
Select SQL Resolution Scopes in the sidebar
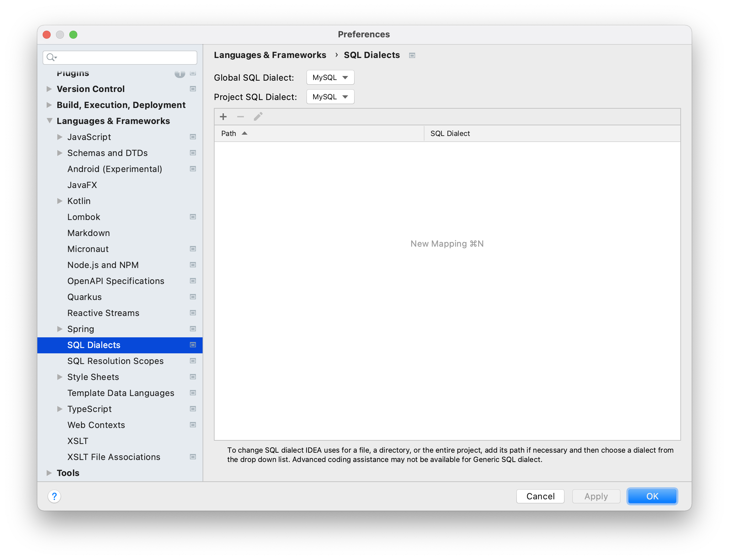click(115, 361)
